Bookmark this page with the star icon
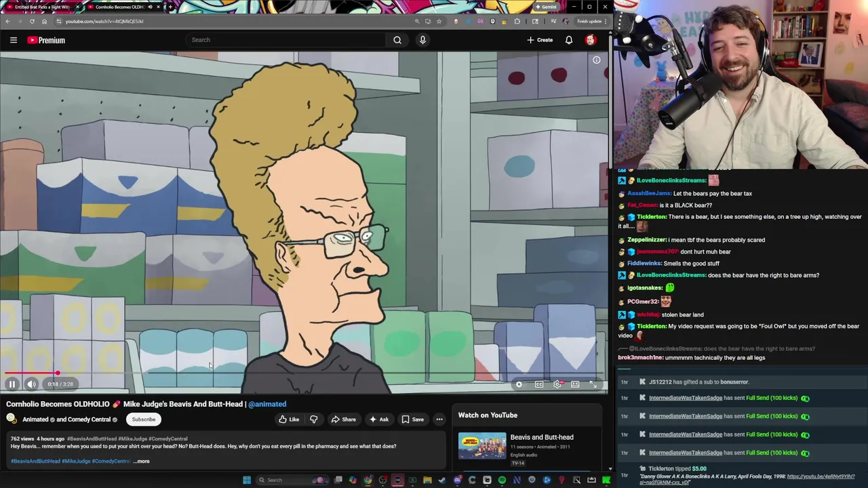This screenshot has width=868, height=488. click(439, 21)
